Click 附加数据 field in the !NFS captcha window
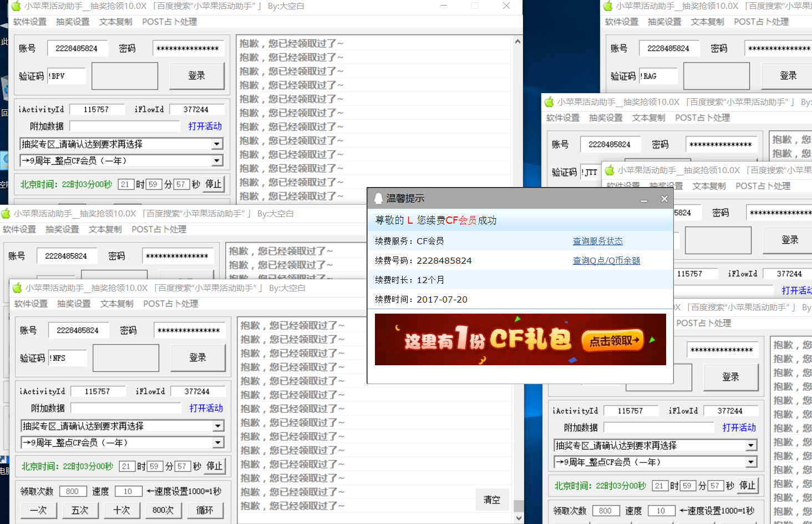 [x=126, y=408]
